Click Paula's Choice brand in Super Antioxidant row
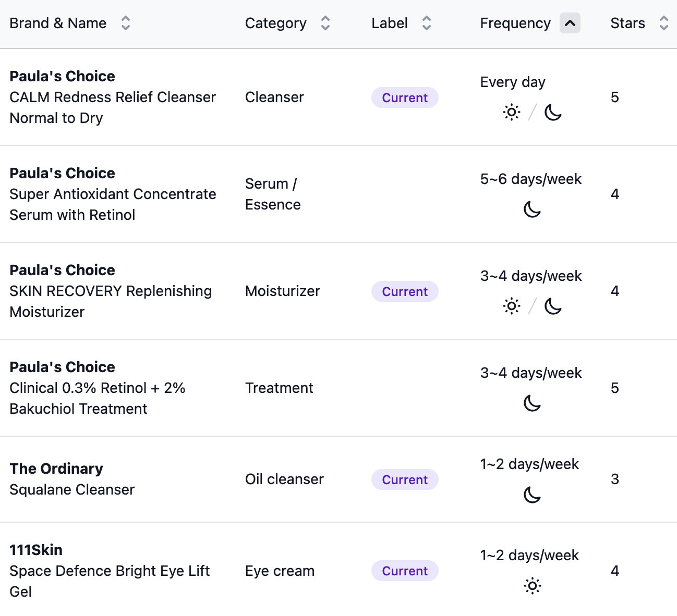This screenshot has height=616, width=677. point(62,173)
